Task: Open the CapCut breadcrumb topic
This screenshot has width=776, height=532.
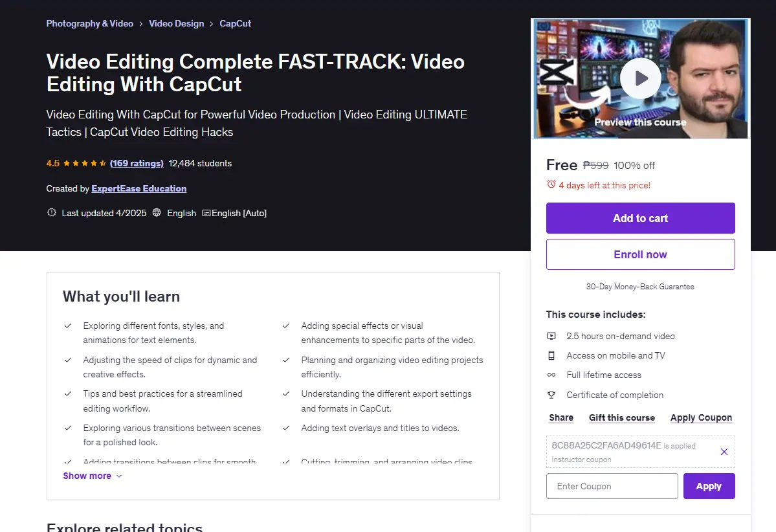Action: (x=235, y=23)
